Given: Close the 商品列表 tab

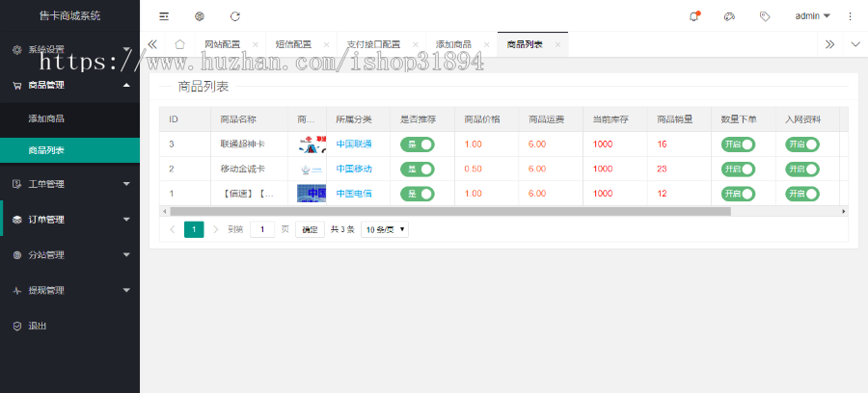Looking at the screenshot, I should point(557,44).
